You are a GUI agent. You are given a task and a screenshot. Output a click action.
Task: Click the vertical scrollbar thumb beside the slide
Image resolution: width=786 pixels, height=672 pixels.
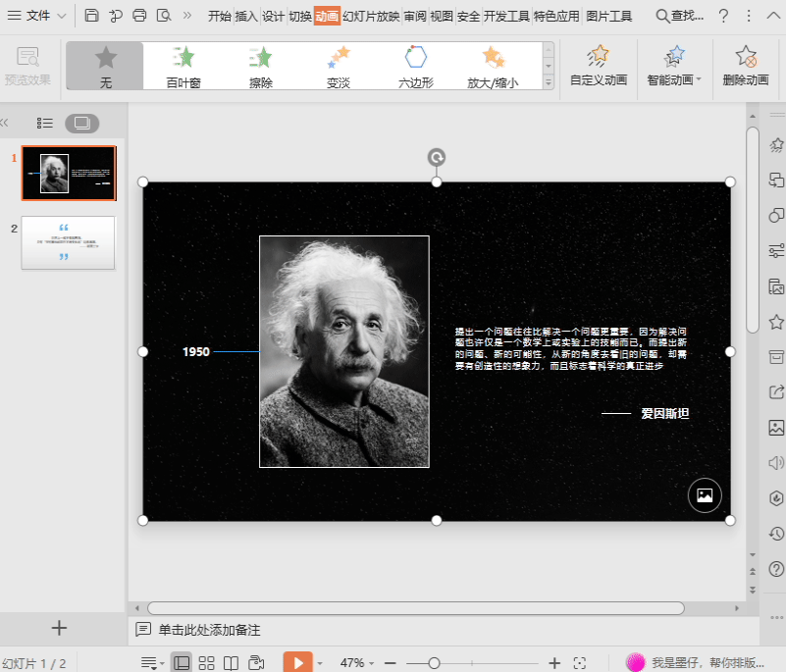pos(752,230)
